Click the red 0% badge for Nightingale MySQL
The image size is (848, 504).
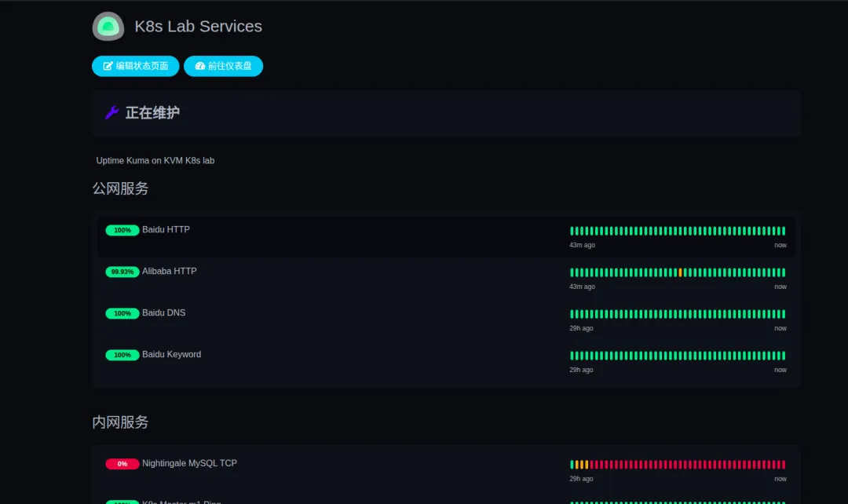[x=122, y=464]
